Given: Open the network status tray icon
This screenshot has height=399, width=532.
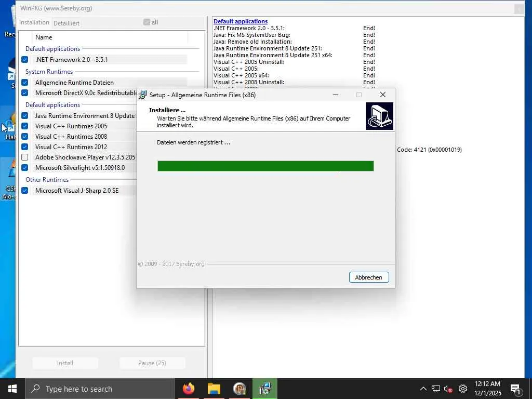Looking at the screenshot, I should click(436, 389).
